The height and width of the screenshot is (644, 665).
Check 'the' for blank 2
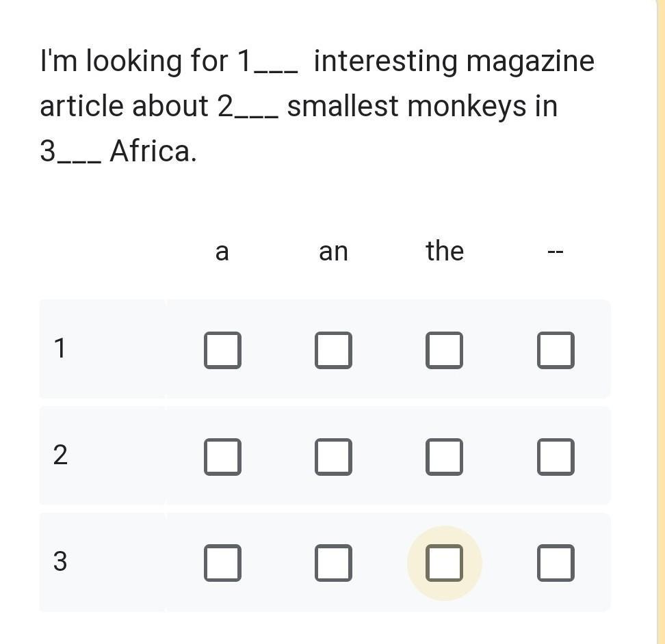pyautogui.click(x=444, y=457)
